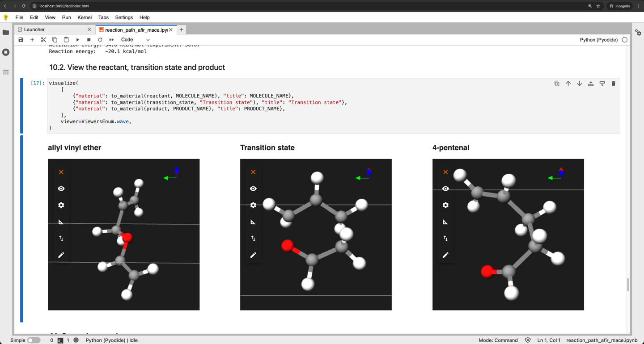Open the Run menu
Screen dimensions: 644x344
[x=67, y=17]
